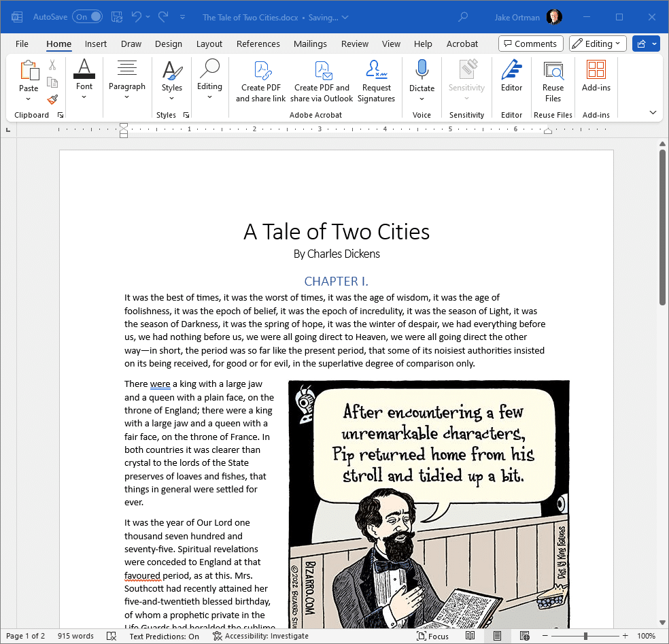Open the Undo history dropdown arrow
This screenshot has width=669, height=644.
pos(148,17)
